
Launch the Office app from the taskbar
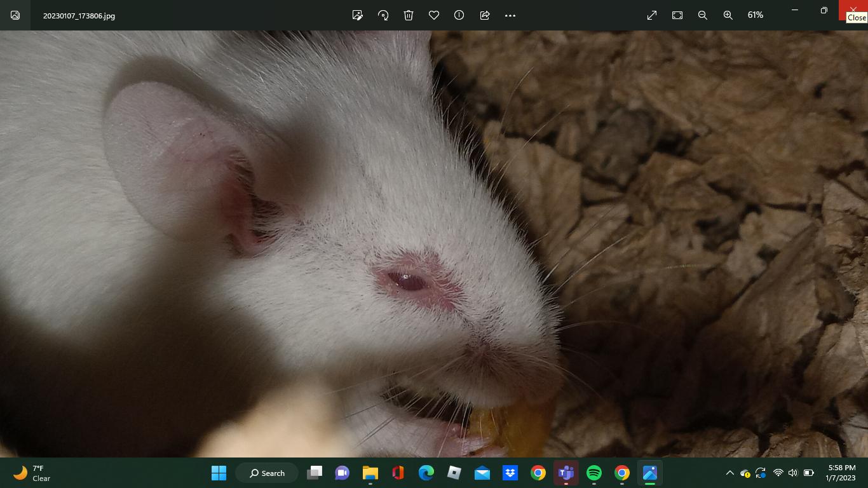(x=398, y=473)
